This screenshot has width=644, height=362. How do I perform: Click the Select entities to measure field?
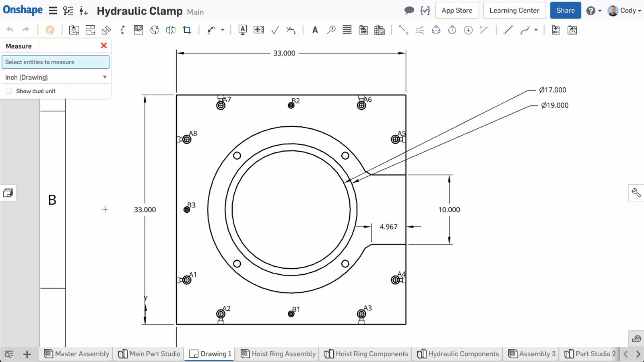(56, 62)
